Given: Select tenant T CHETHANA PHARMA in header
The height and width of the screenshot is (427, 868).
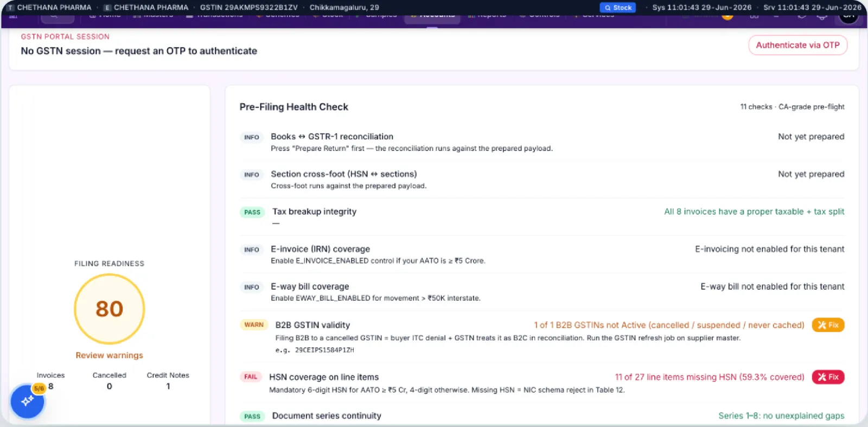Looking at the screenshot, I should (49, 8).
